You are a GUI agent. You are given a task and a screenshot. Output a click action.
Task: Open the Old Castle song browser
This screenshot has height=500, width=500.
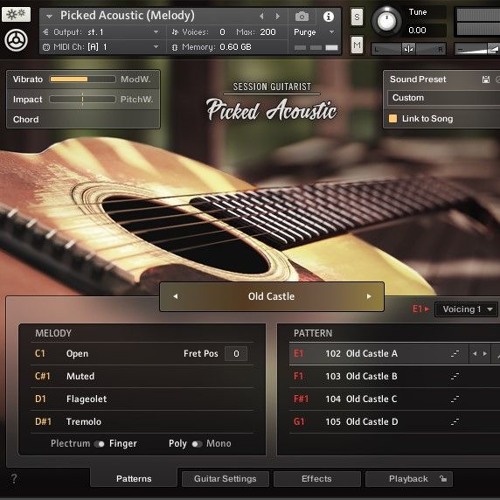[271, 296]
